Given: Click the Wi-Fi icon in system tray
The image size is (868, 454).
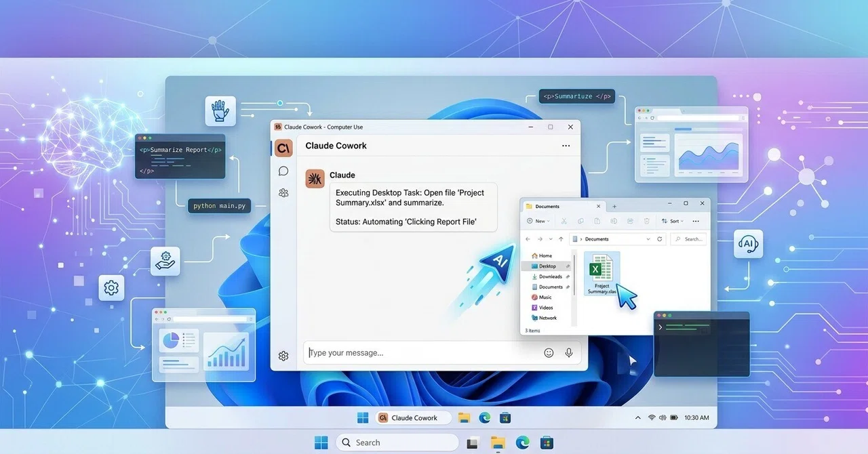Looking at the screenshot, I should 652,417.
